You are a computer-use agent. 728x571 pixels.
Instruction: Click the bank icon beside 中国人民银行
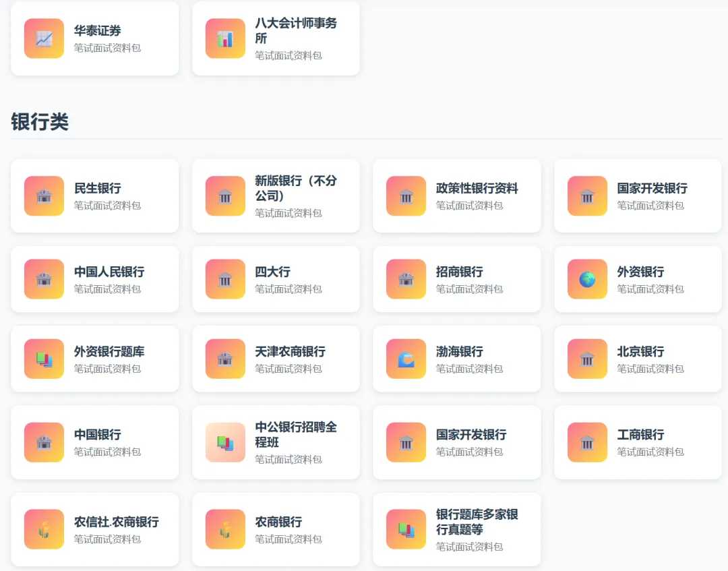tap(44, 279)
